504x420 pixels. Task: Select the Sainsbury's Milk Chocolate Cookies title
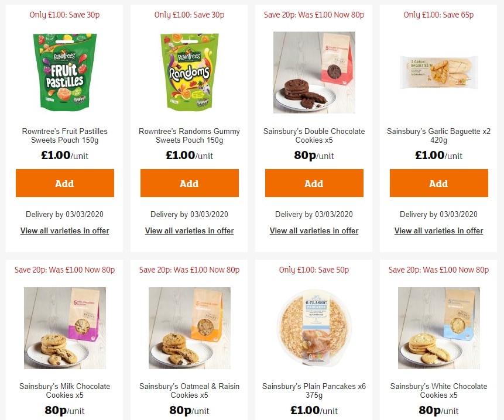tap(64, 391)
